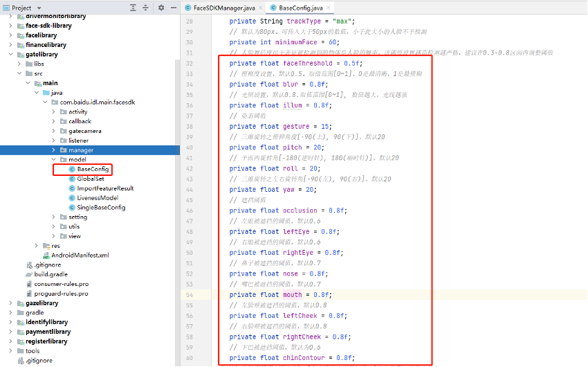Expand the listener package

pyautogui.click(x=54, y=141)
